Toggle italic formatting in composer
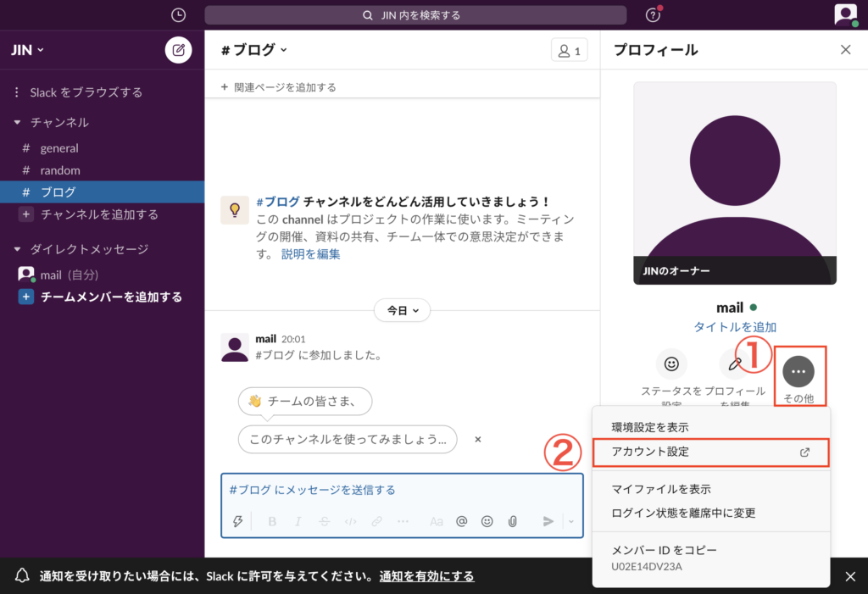 298,521
